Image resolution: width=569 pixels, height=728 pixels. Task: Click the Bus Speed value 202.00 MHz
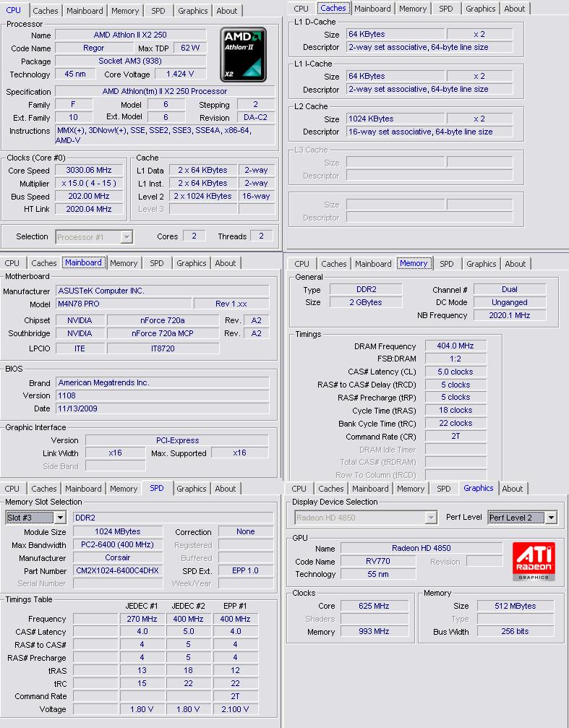[x=89, y=197]
